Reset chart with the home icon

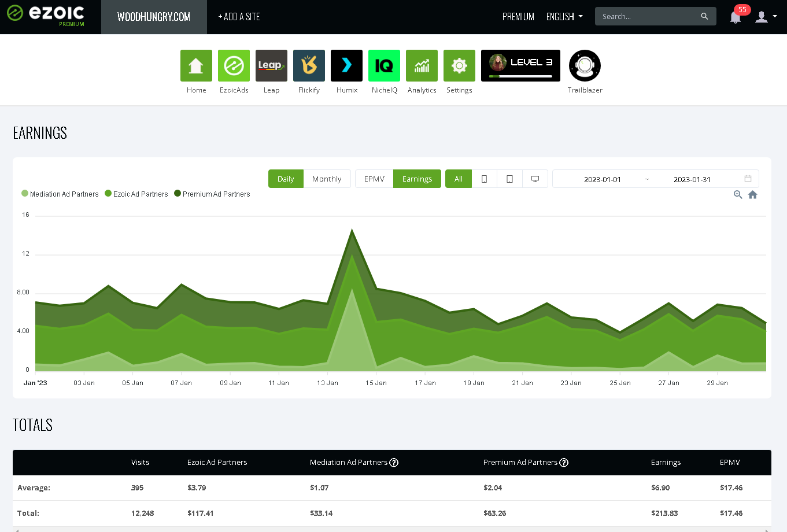coord(753,195)
